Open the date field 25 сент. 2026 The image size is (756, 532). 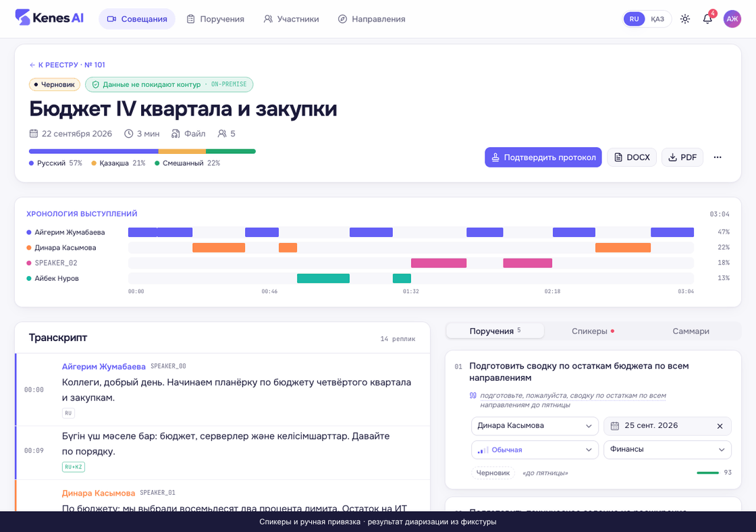[668, 426]
